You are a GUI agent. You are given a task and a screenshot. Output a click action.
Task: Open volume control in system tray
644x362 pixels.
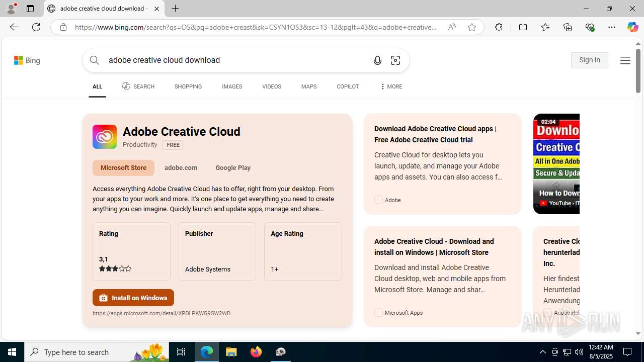579,352
